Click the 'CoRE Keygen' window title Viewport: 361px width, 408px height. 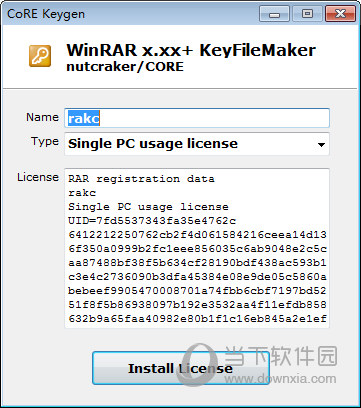pos(46,14)
